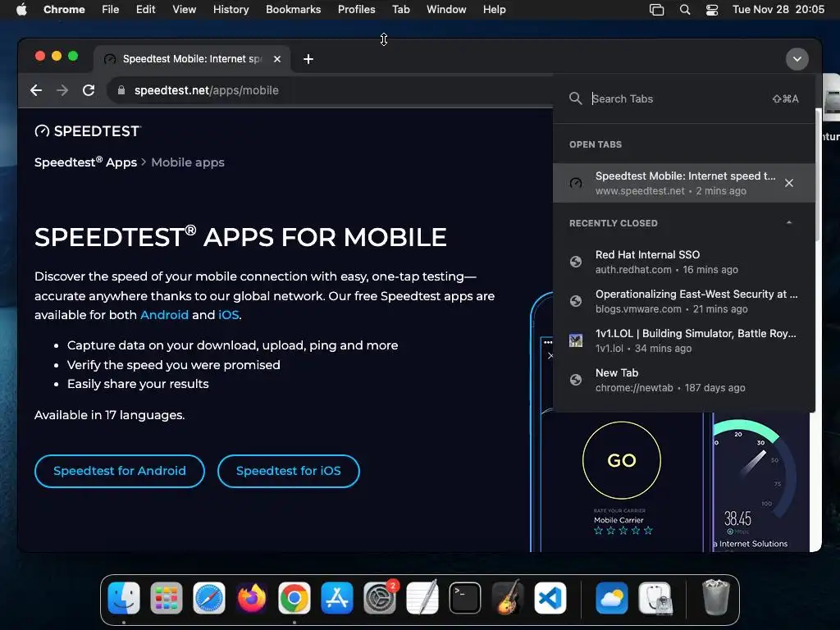This screenshot has height=630, width=840.
Task: Click Mobile apps breadcrumb text
Action: pyautogui.click(x=188, y=162)
